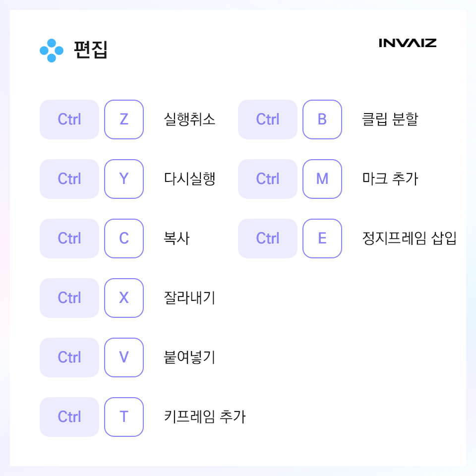Image resolution: width=476 pixels, height=476 pixels.
Task: Click the Ctrl key beside B
Action: pos(267,119)
